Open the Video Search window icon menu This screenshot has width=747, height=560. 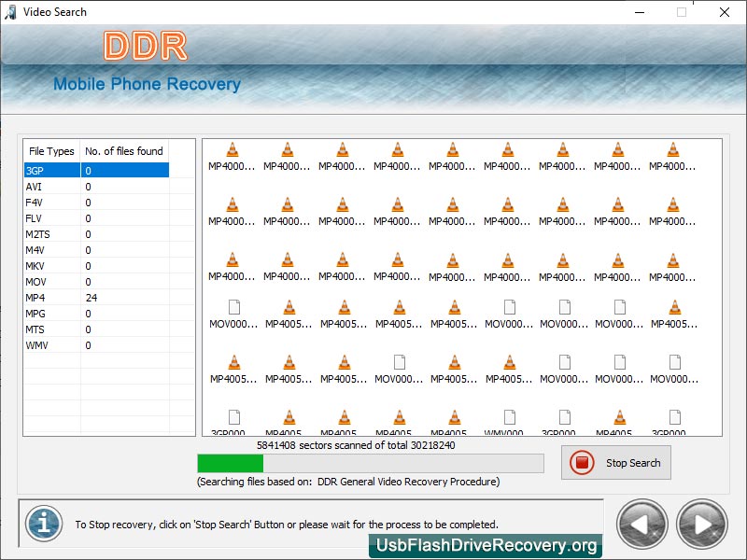point(10,12)
